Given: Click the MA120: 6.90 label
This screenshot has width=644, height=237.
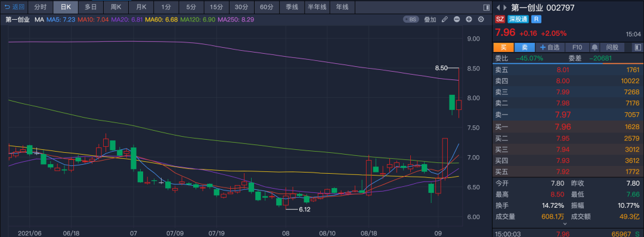Looking at the screenshot, I should [x=197, y=19].
